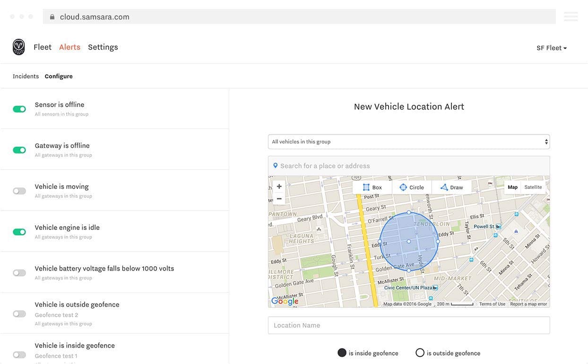Open the Fleet menu
The image size is (588, 364).
point(43,47)
